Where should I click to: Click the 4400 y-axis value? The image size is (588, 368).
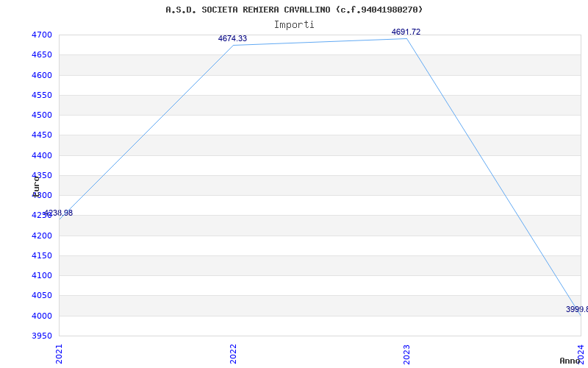pos(42,155)
